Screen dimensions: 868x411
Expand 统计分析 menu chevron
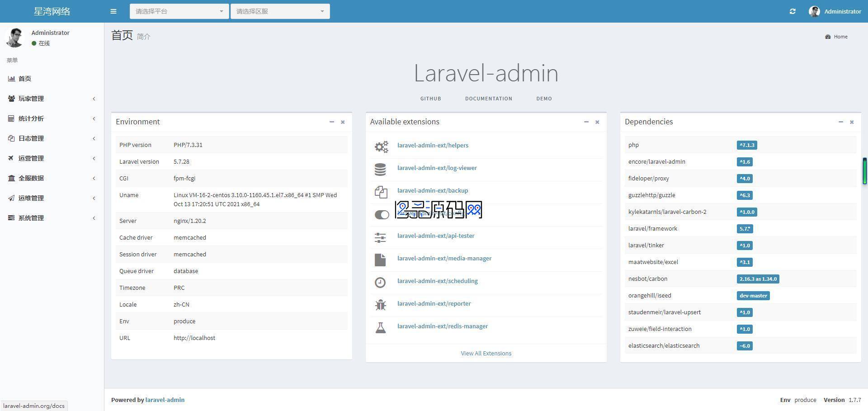click(94, 118)
